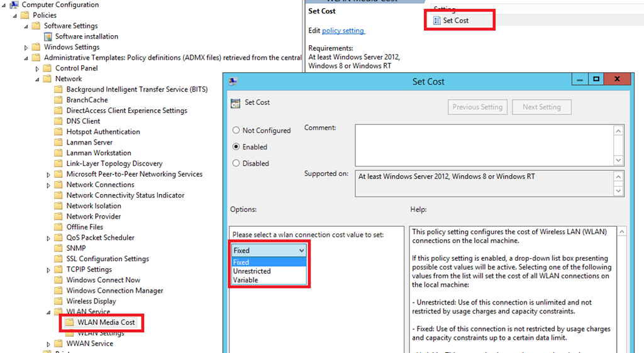
Task: Click the Software installation icon
Action: [48, 36]
